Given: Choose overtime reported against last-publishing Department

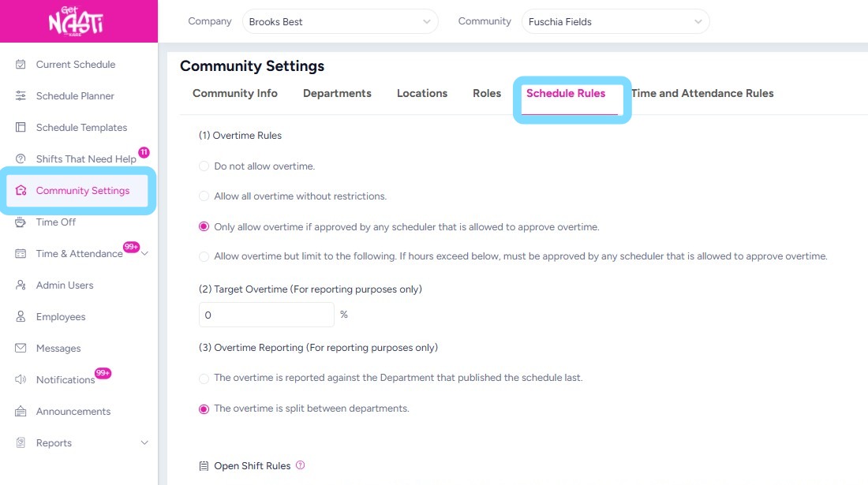Looking at the screenshot, I should (x=204, y=379).
